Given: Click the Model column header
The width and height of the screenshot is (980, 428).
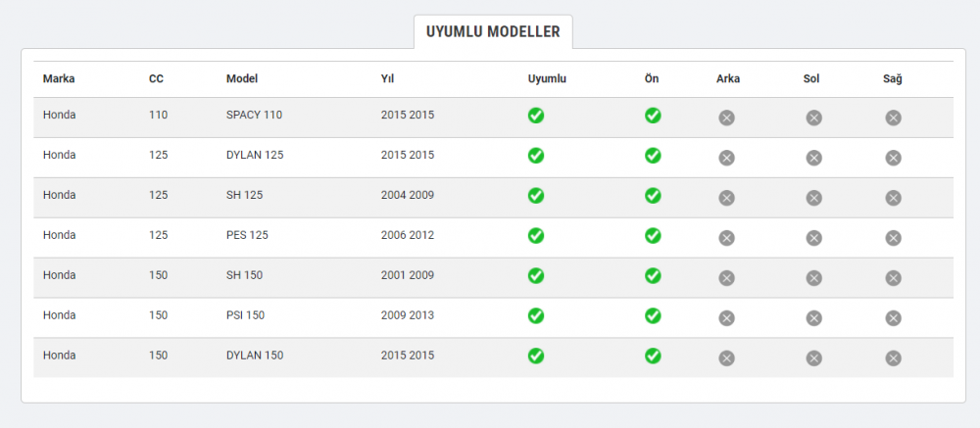Looking at the screenshot, I should point(242,78).
